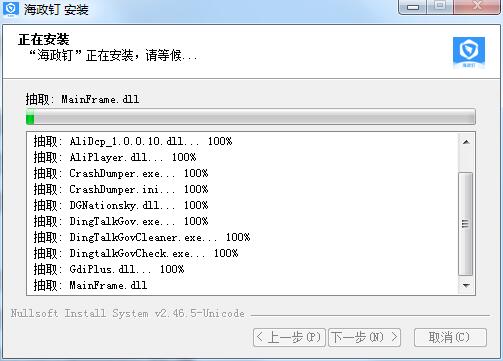The height and width of the screenshot is (361, 503).
Task: Select the DingTalkGovCleaner.exe log line
Action: pos(142,237)
